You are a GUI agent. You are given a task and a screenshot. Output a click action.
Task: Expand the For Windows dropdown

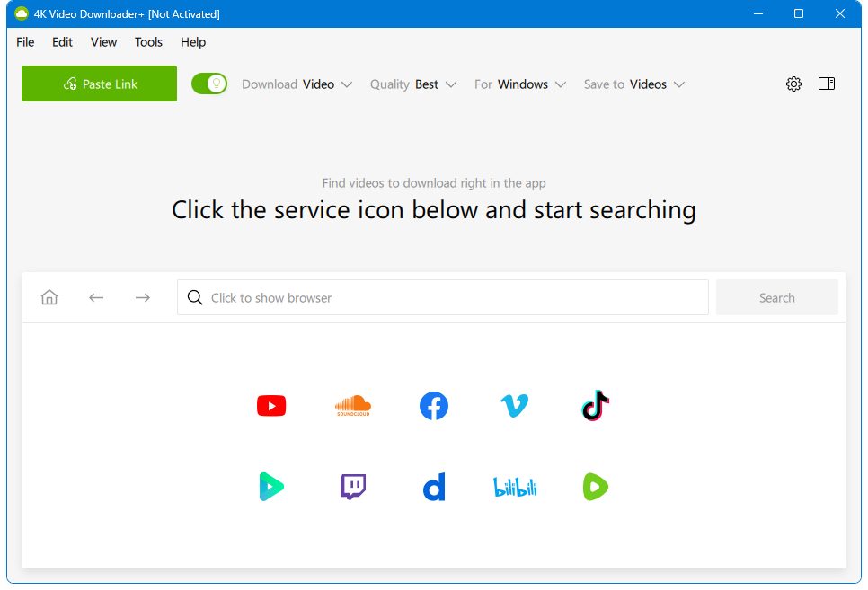(x=519, y=84)
